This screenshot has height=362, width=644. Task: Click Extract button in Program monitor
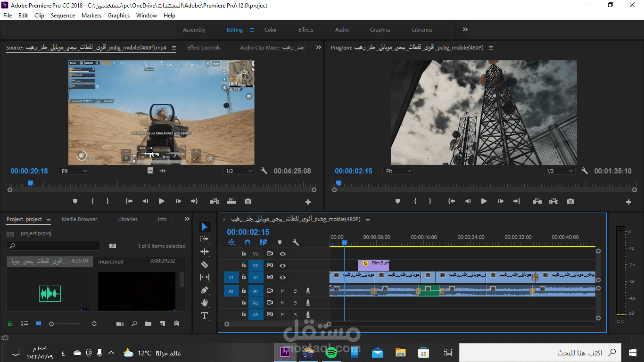[553, 201]
